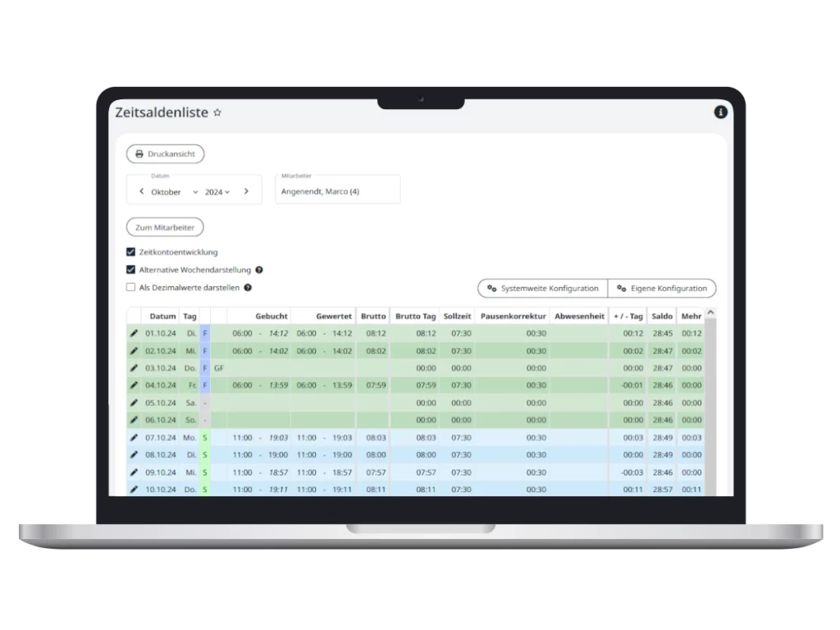Screen dimensions: 840x630
Task: Click the Zum Mitarbeiter button
Action: (x=165, y=227)
